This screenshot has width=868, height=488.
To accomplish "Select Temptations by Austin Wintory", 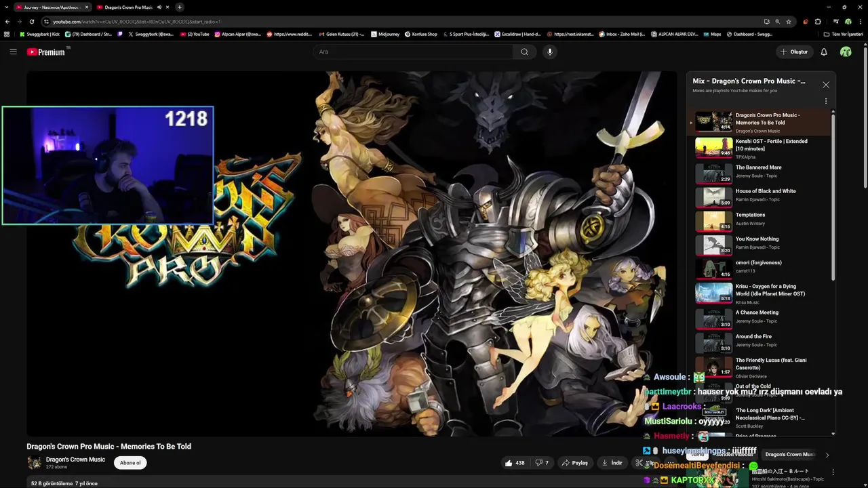I will (x=760, y=221).
